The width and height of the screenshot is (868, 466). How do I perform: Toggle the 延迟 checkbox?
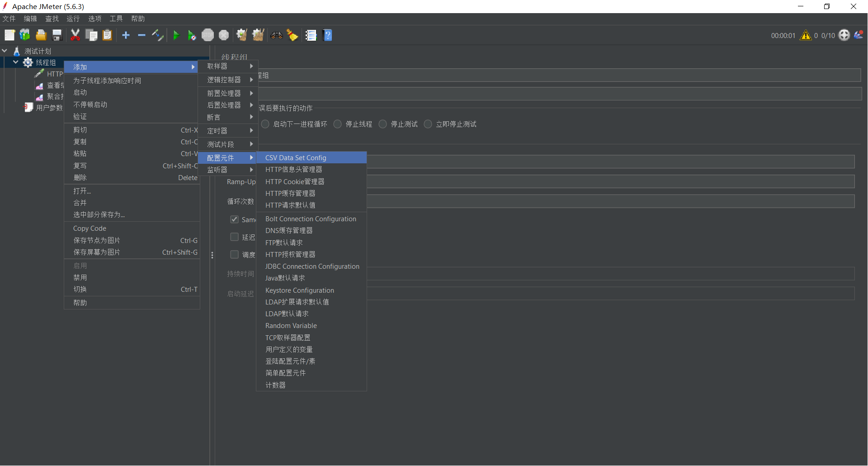click(x=234, y=237)
